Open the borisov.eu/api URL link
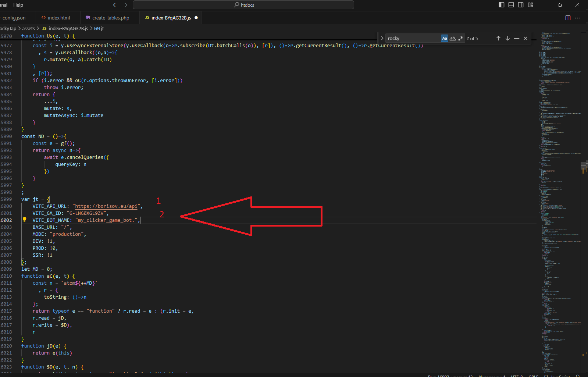 [x=106, y=206]
